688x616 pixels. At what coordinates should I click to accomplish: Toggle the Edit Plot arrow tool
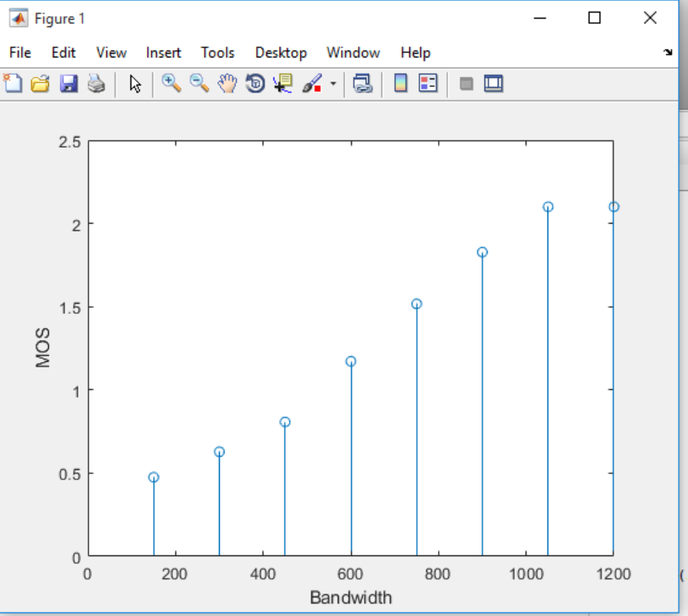click(x=136, y=83)
